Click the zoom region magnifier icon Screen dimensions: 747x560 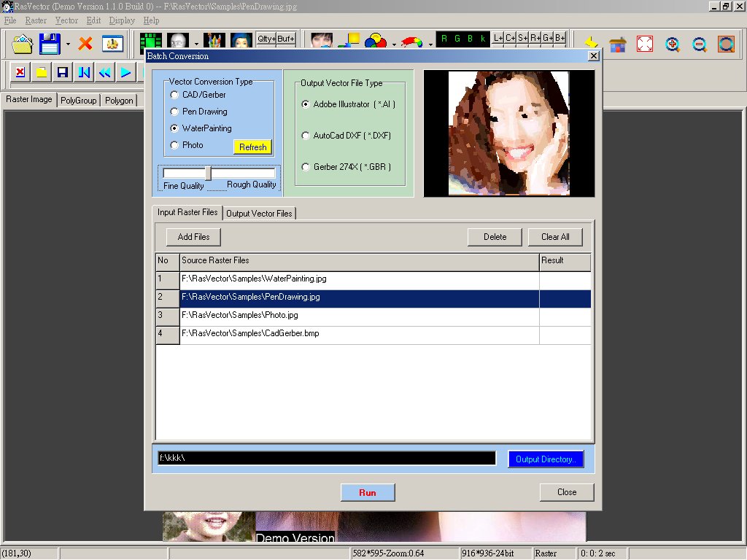coord(726,44)
